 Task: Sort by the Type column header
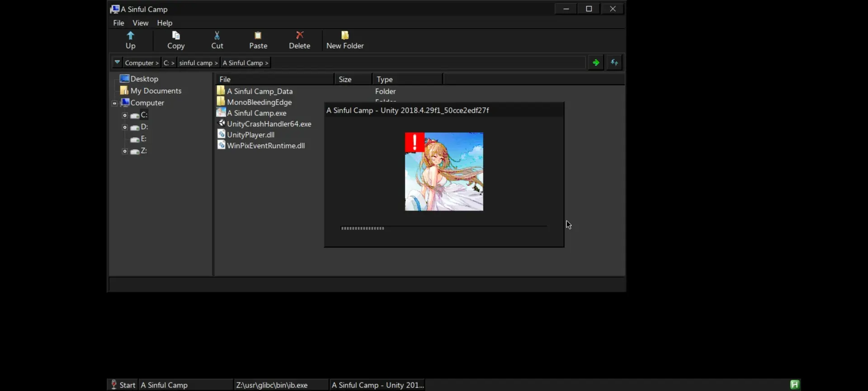click(407, 79)
